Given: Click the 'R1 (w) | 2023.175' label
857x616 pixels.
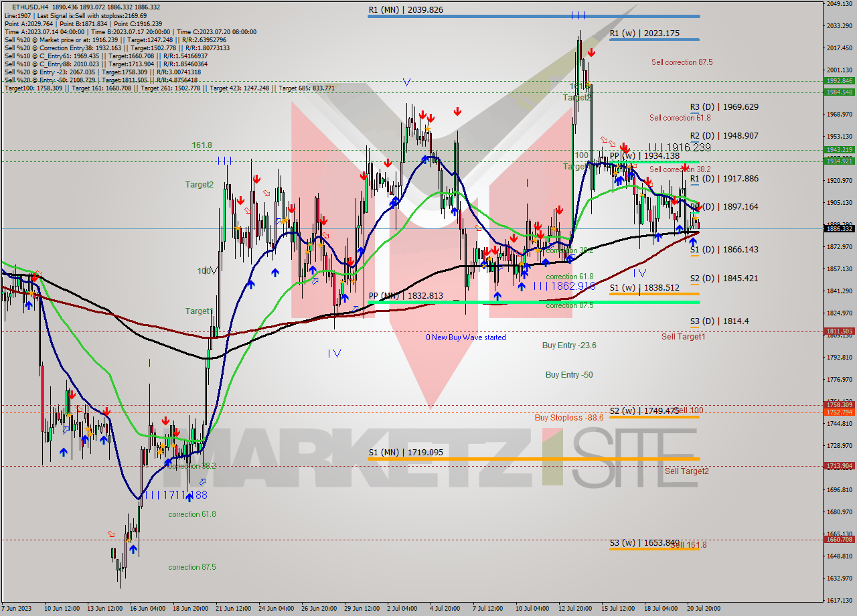Looking at the screenshot, I should click(645, 33).
